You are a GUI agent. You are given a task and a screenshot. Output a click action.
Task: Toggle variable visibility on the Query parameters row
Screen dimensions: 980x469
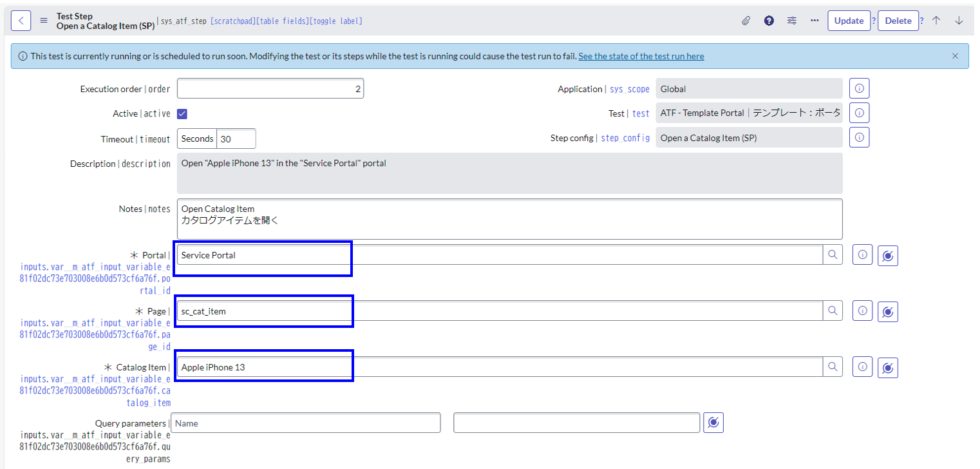[x=712, y=423]
